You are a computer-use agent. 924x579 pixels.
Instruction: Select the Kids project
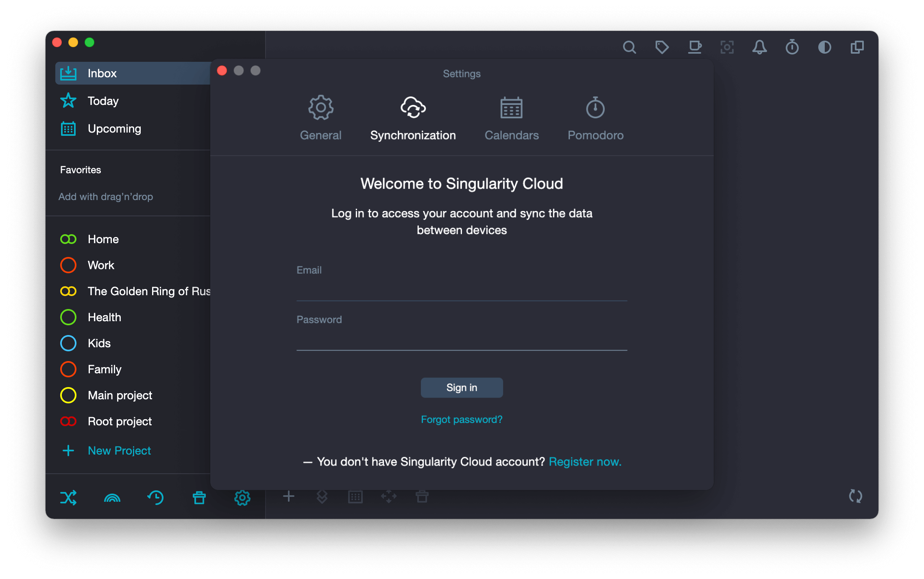[133, 343]
